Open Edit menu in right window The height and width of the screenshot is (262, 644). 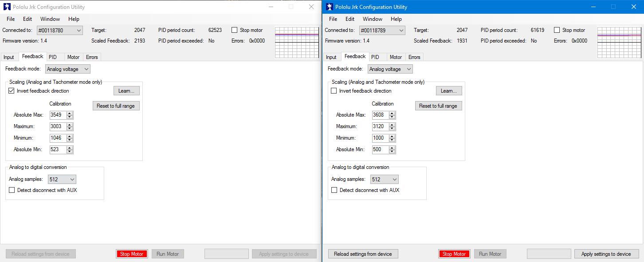[x=350, y=19]
